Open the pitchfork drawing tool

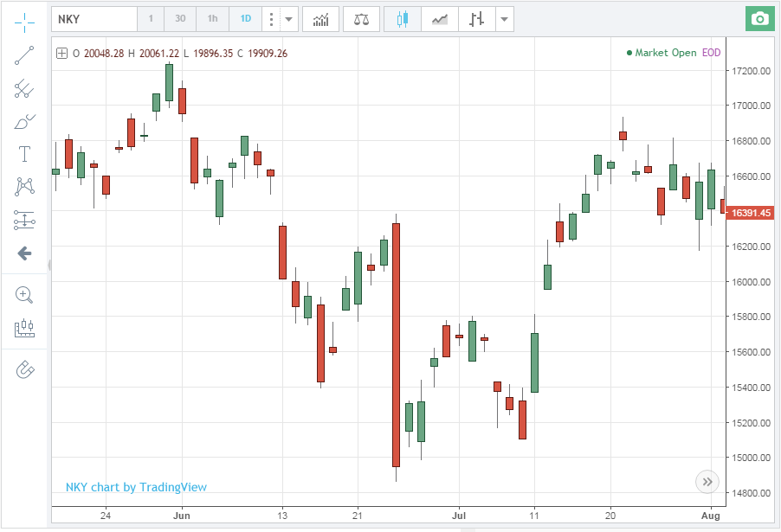click(x=25, y=88)
